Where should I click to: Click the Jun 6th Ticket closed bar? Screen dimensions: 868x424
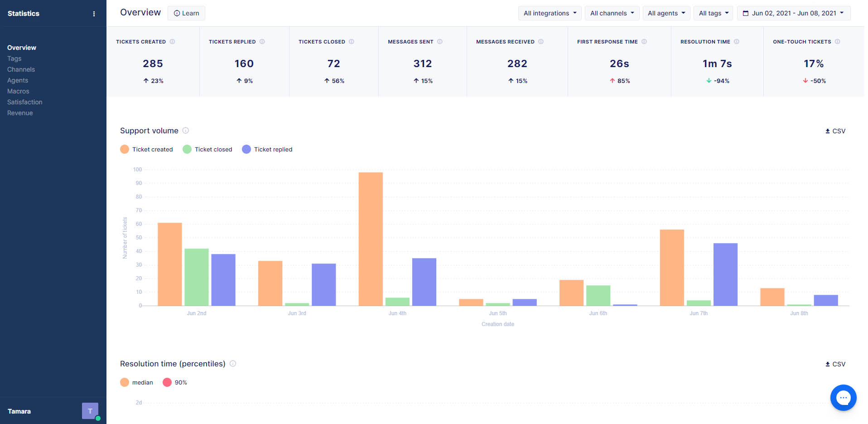point(598,295)
